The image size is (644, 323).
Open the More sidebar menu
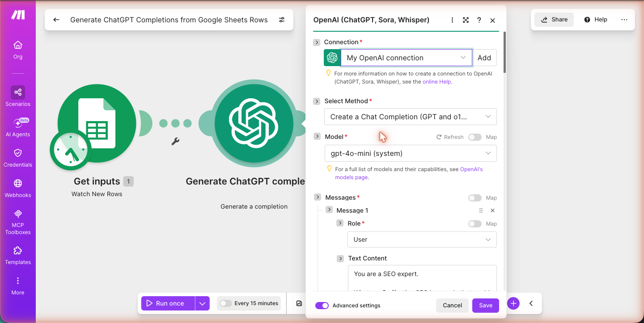[x=18, y=286]
